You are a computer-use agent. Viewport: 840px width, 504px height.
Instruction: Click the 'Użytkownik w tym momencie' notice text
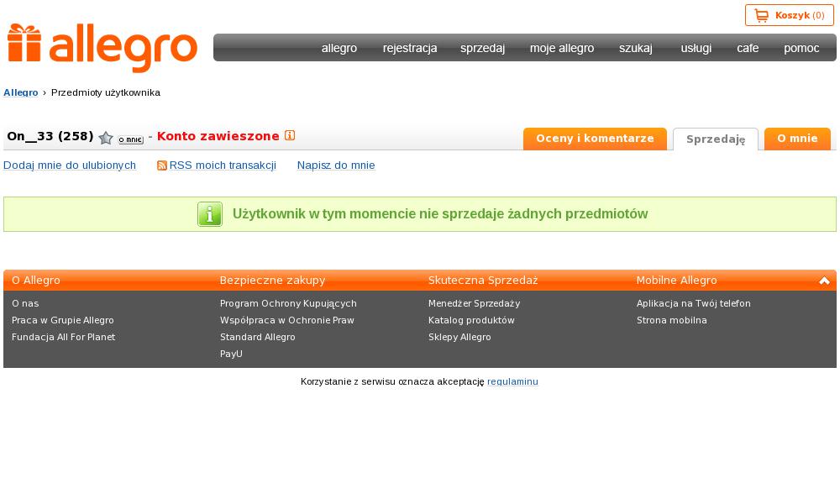click(440, 214)
